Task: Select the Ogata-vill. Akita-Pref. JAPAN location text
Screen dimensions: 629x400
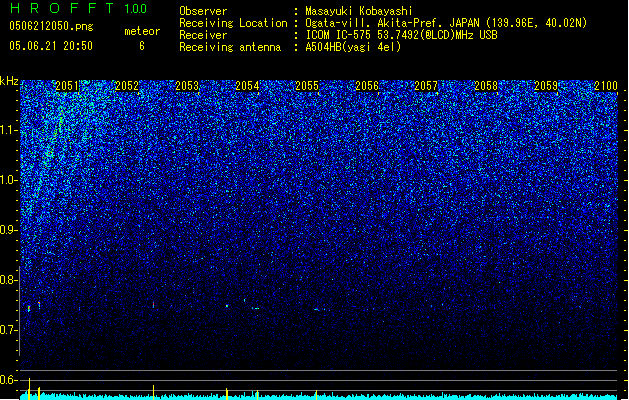Action: (446, 23)
